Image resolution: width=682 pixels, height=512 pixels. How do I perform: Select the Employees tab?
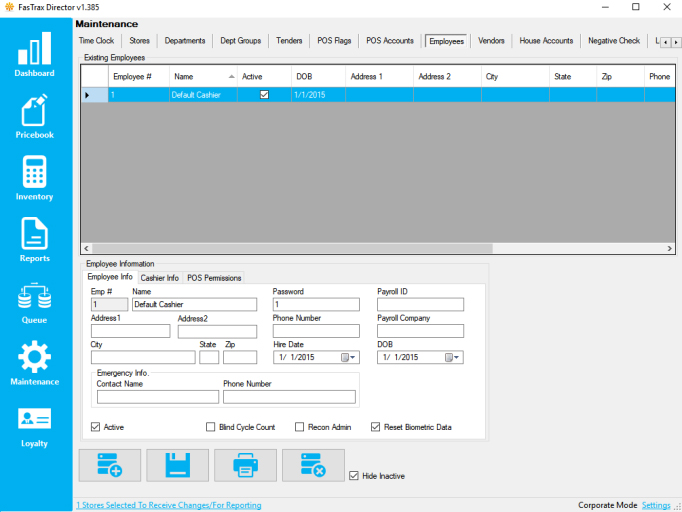[x=446, y=41]
